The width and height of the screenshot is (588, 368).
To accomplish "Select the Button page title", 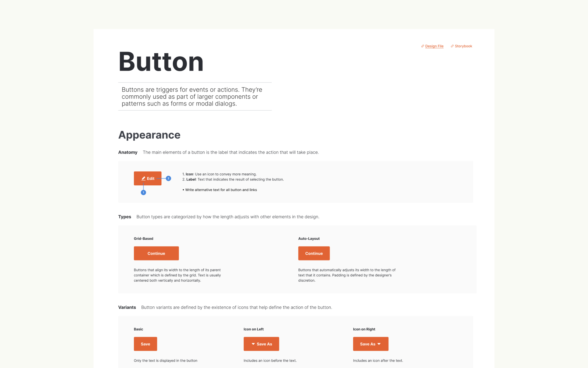I will pyautogui.click(x=161, y=62).
